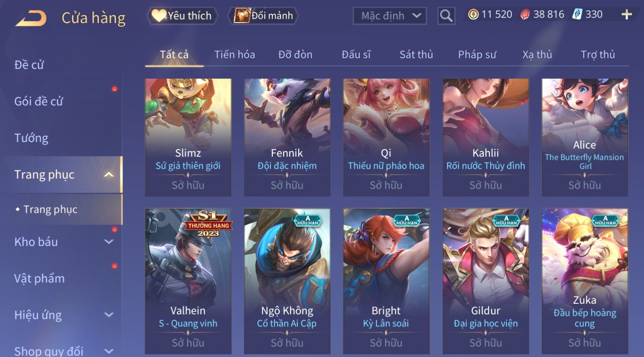Screen dimensions: 644x357
Task: Click the red ruby currency icon
Action: click(525, 15)
